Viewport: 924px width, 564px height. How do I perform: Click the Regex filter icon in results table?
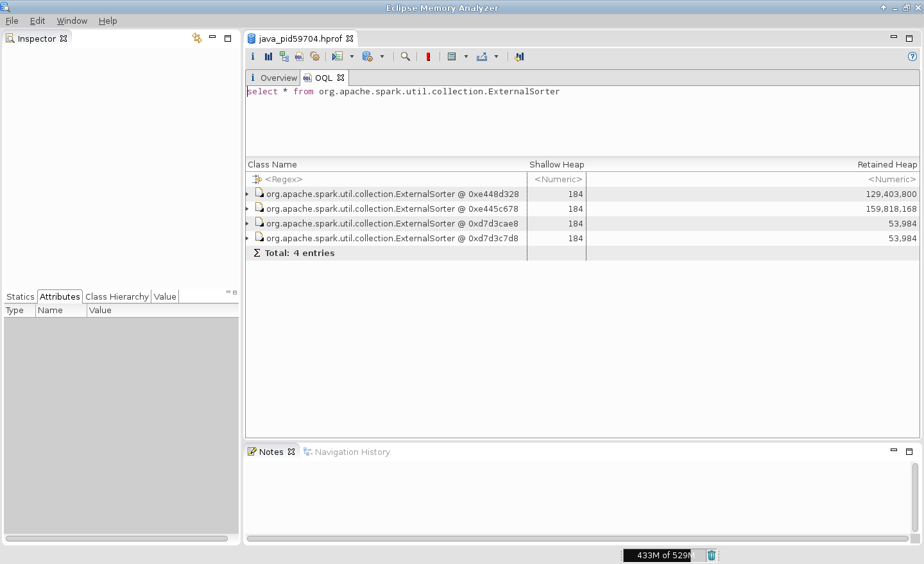pos(257,179)
